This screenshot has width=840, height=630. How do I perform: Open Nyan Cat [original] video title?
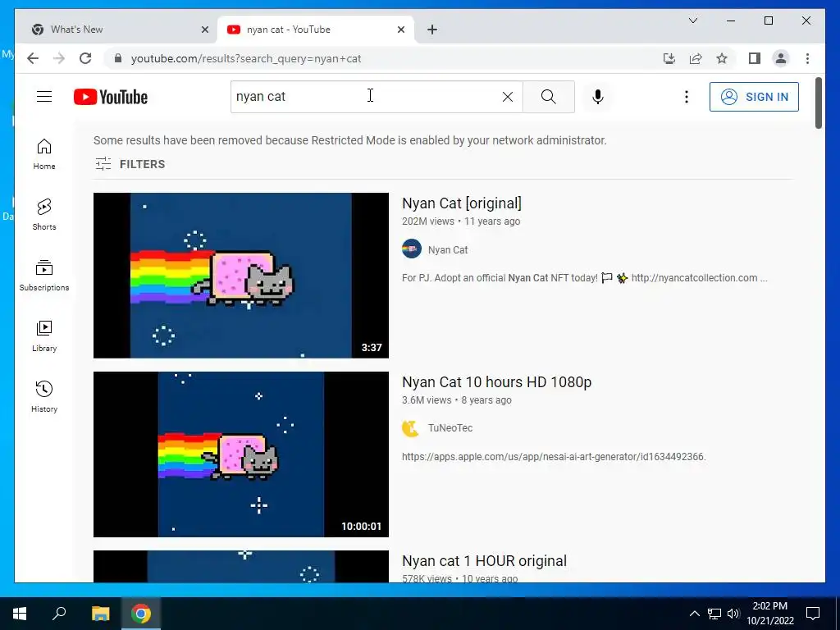461,203
